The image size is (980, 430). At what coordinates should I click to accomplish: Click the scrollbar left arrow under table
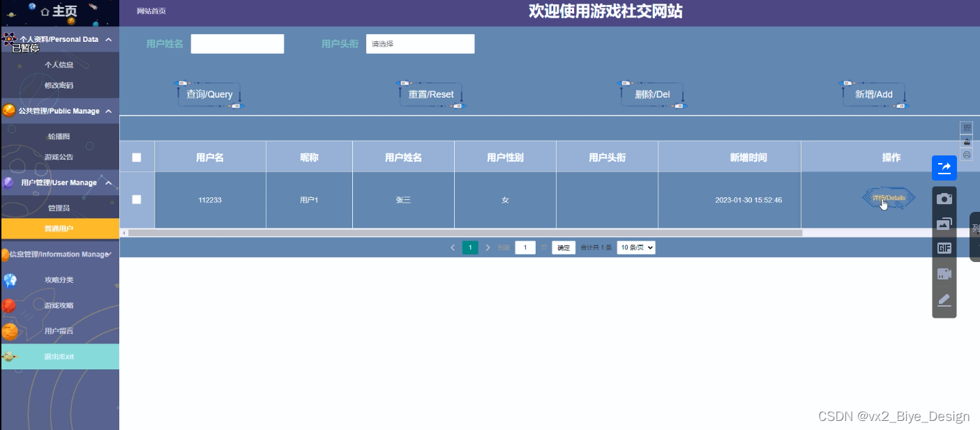click(x=123, y=233)
